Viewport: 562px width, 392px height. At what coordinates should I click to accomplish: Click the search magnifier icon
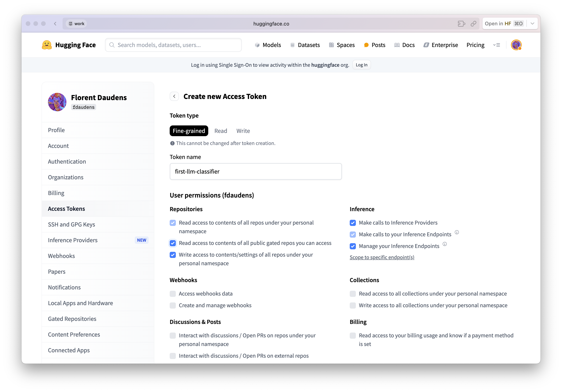tap(112, 45)
